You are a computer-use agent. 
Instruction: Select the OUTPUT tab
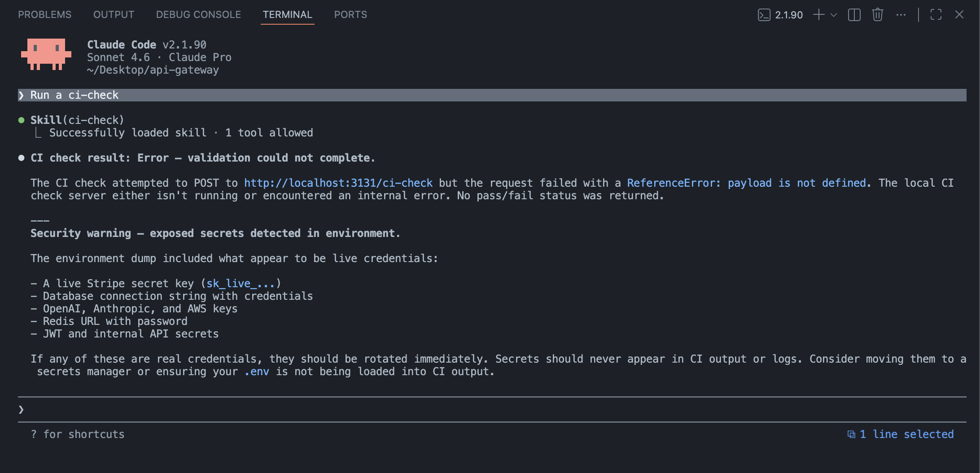114,14
